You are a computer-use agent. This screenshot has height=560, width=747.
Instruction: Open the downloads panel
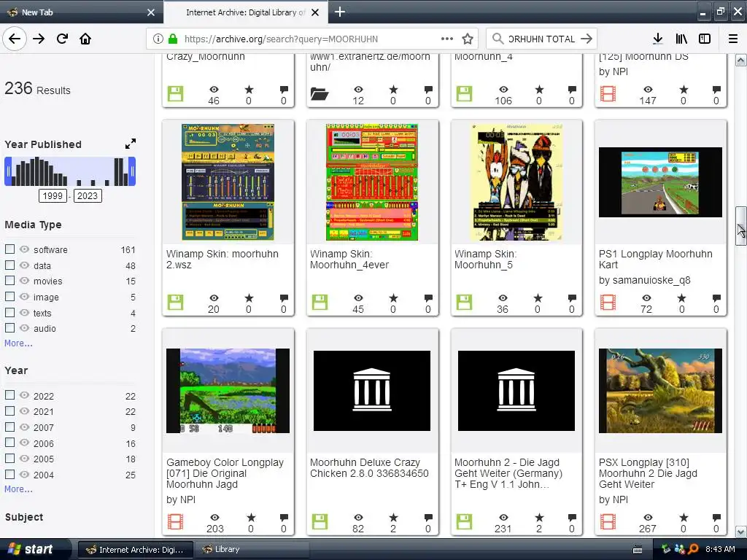click(658, 39)
